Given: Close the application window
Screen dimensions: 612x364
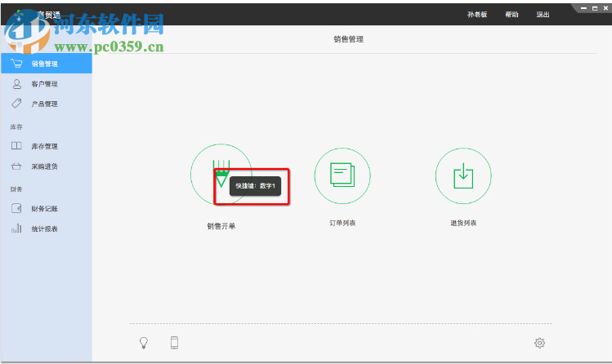Looking at the screenshot, I should coord(605,8).
